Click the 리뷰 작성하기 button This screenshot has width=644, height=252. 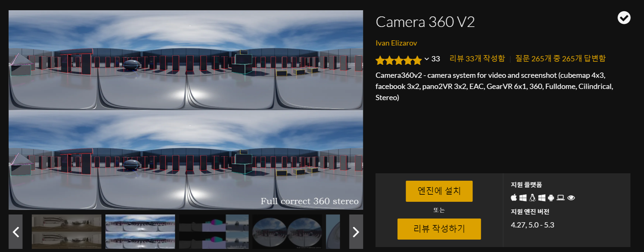pyautogui.click(x=439, y=229)
